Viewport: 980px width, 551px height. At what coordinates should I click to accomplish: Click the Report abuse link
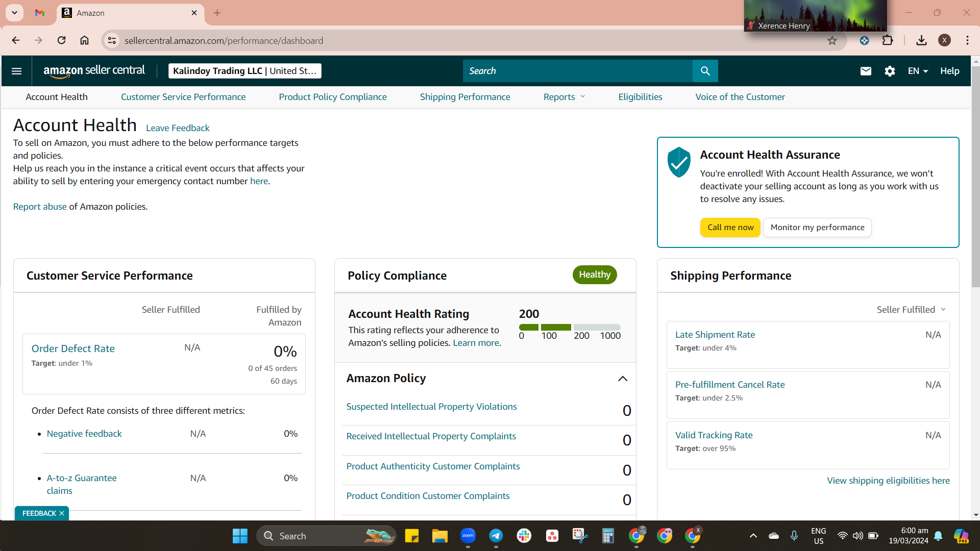40,207
